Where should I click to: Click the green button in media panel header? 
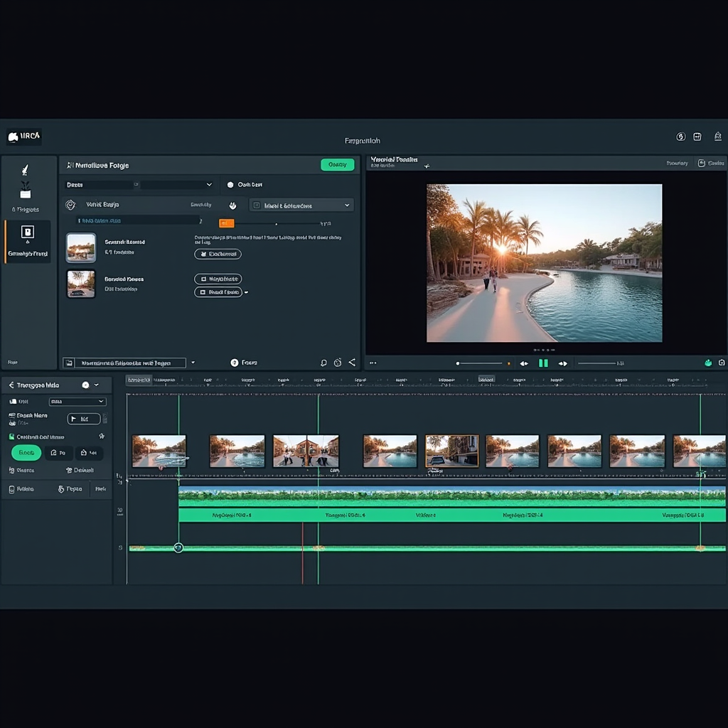[337, 164]
